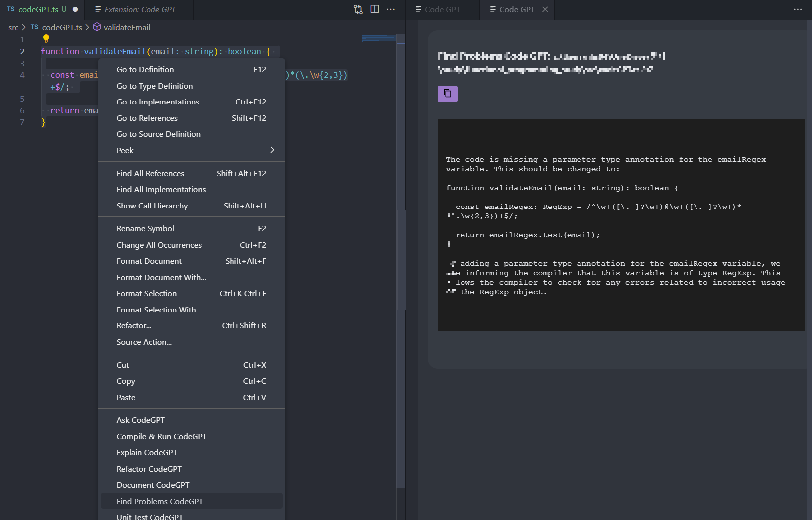Select Document CodeGPT
This screenshot has width=812, height=520.
[x=192, y=485]
